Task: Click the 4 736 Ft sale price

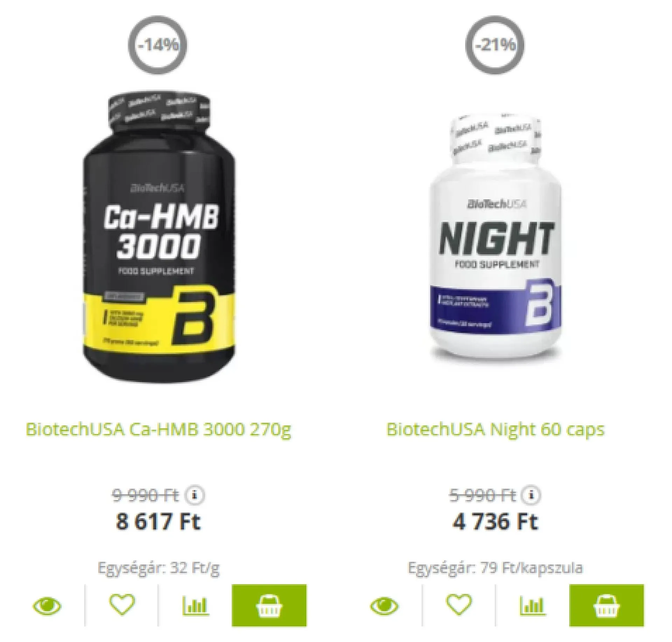Action: (495, 522)
